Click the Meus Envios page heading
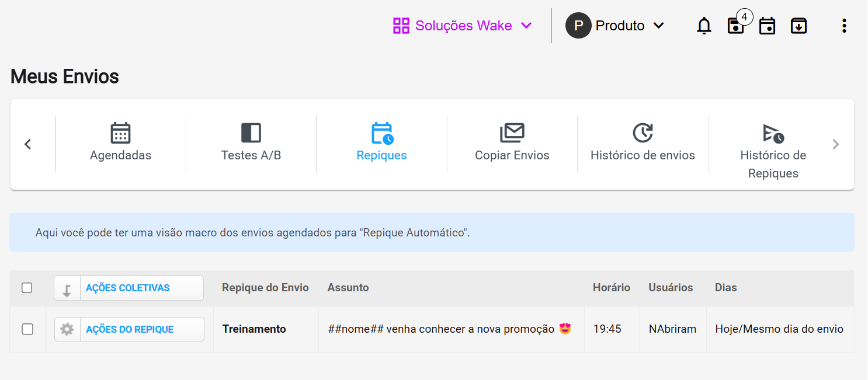The width and height of the screenshot is (868, 380). pyautogui.click(x=65, y=76)
